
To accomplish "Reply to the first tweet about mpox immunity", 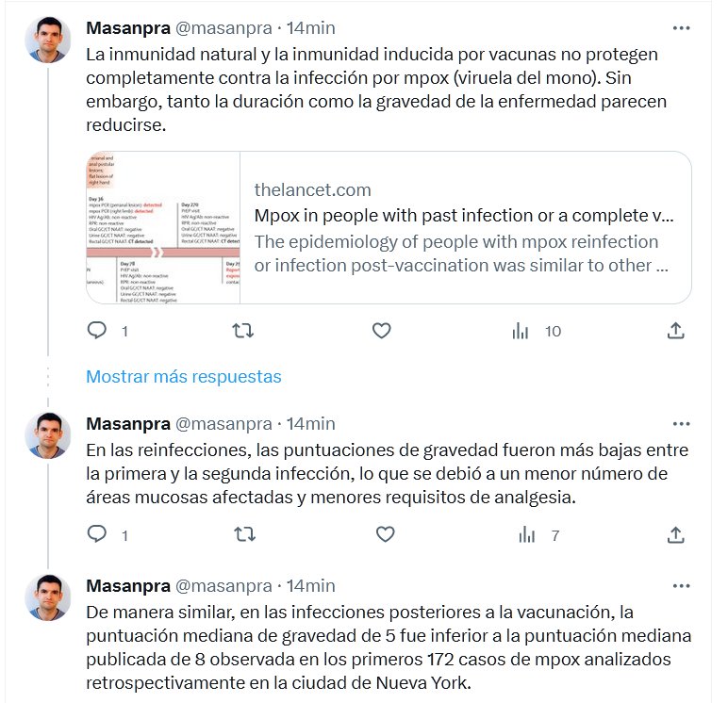I will pyautogui.click(x=97, y=331).
